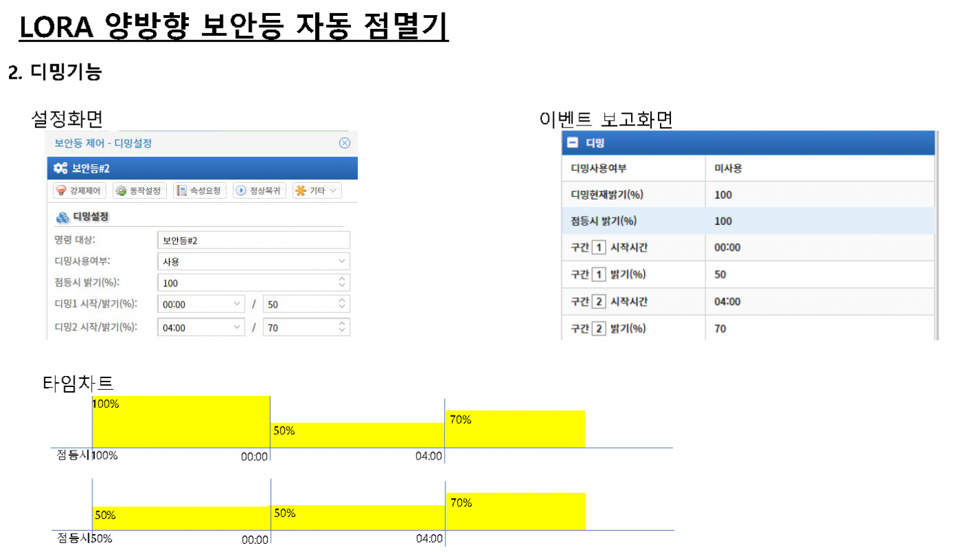Image resolution: width=980 pixels, height=552 pixels.
Task: Select the 구간 2 밝기(%) row label
Action: click(x=608, y=328)
